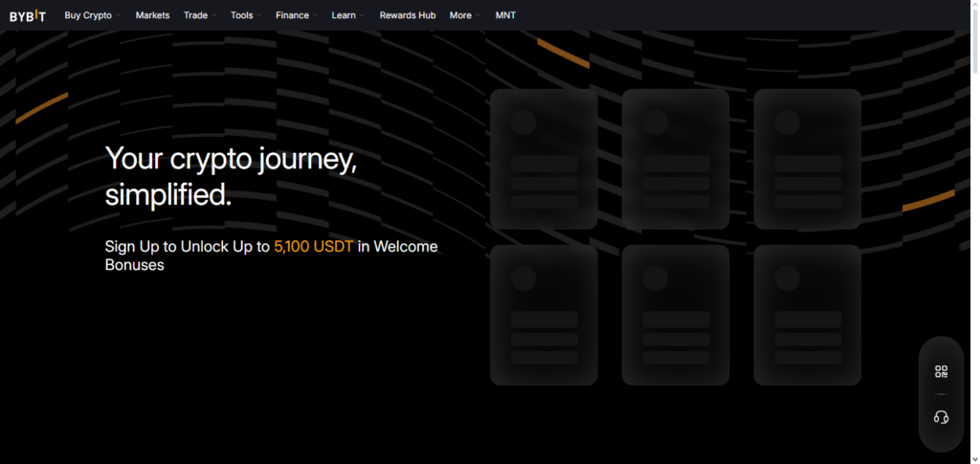Select the MNT navigation link
Screen dimensions: 980x464
505,15
